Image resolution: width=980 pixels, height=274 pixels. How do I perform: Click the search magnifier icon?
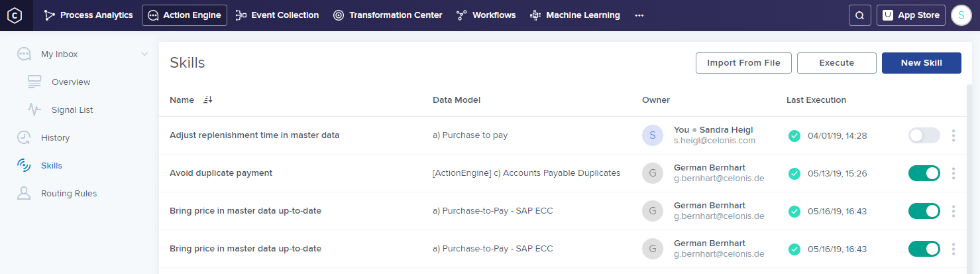(859, 15)
